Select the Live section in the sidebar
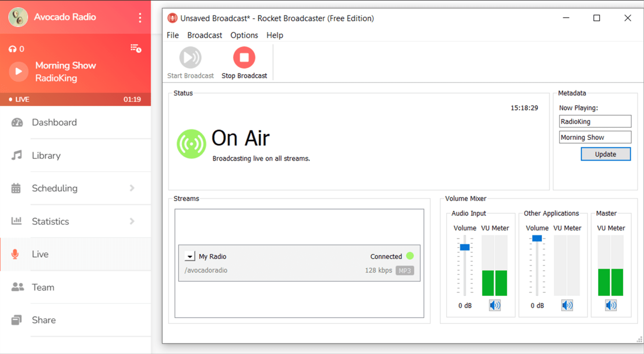 pyautogui.click(x=39, y=254)
